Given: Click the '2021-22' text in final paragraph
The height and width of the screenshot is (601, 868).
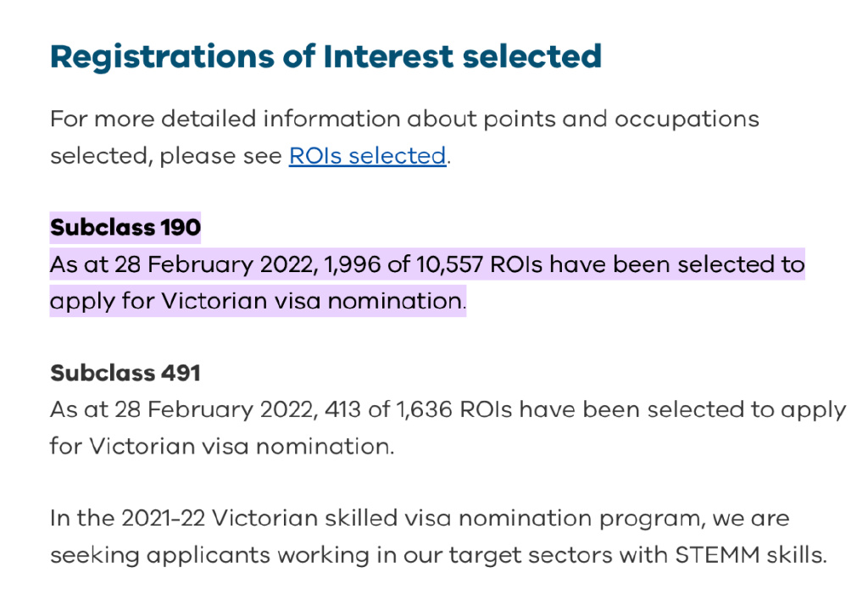Looking at the screenshot, I should [x=164, y=519].
